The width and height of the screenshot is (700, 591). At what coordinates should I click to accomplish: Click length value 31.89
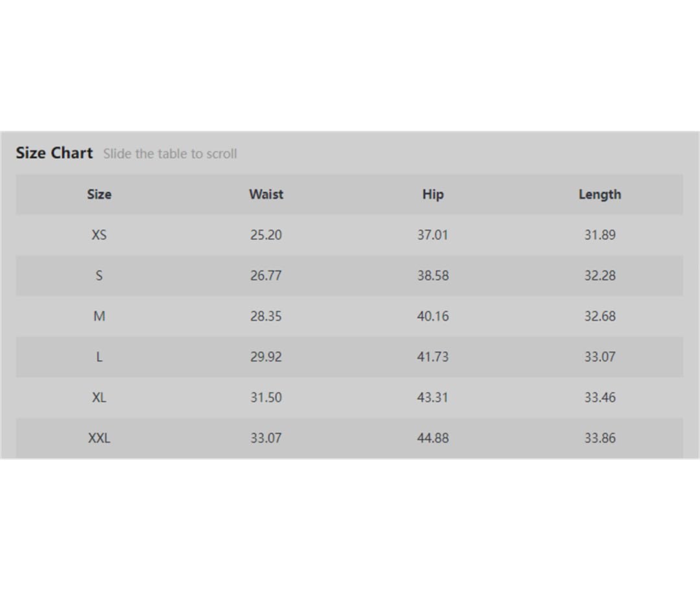pyautogui.click(x=600, y=235)
